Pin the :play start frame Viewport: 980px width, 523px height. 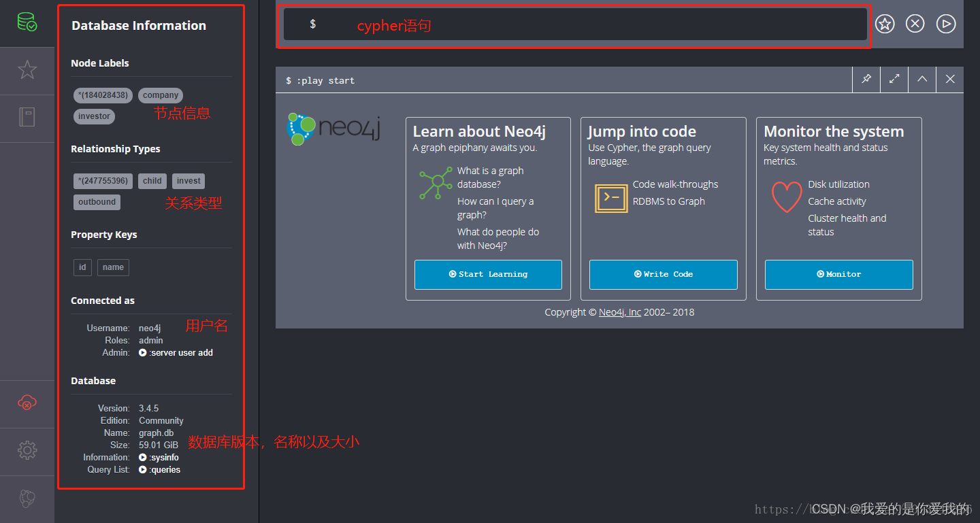click(x=866, y=80)
